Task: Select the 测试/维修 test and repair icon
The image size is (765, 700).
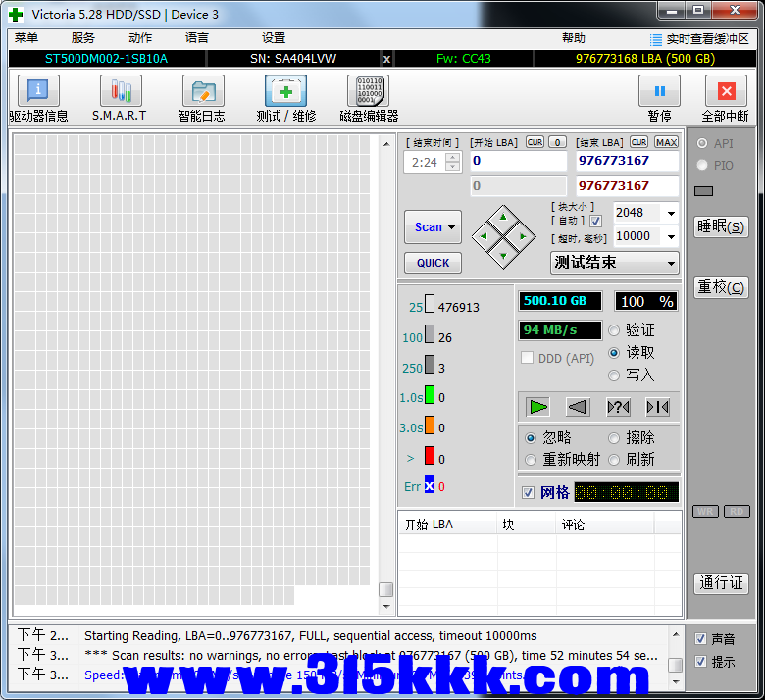Action: coord(285,92)
